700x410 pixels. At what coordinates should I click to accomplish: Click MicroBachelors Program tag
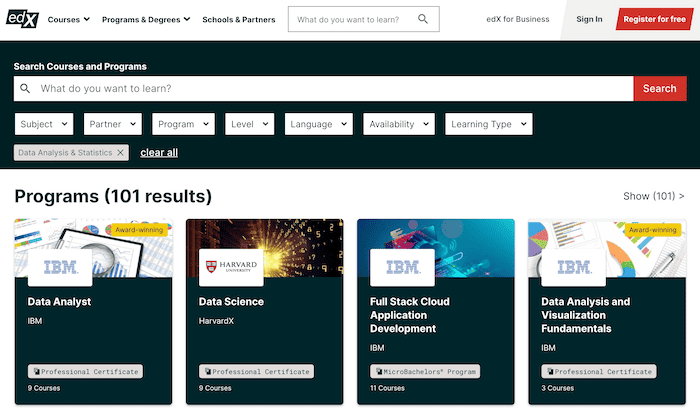pyautogui.click(x=425, y=372)
